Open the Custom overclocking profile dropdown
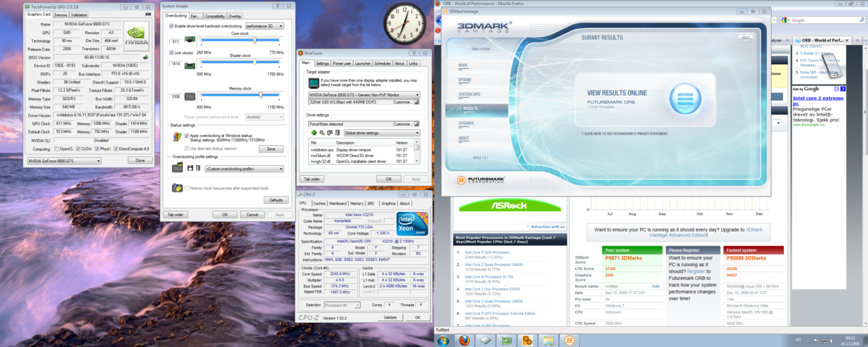The image size is (868, 347). pyautogui.click(x=244, y=168)
